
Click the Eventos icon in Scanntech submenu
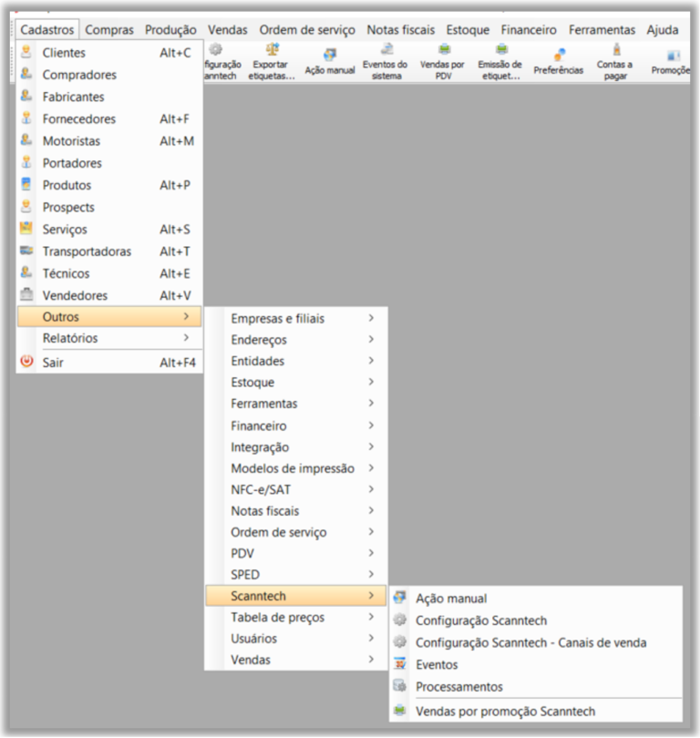click(x=399, y=665)
